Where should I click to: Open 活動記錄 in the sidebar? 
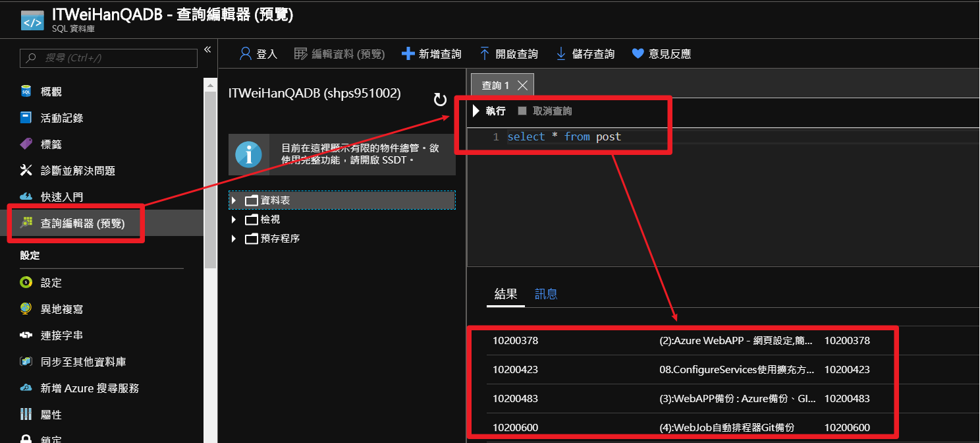coord(62,118)
